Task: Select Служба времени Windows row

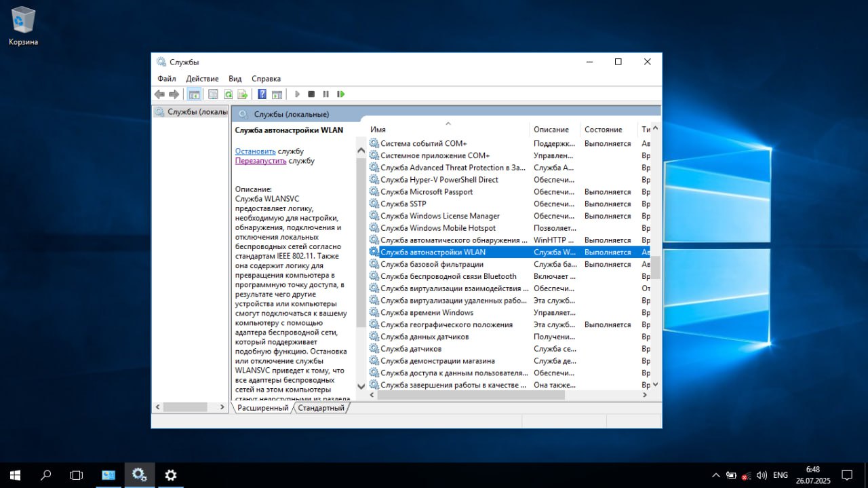Action: 509,312
